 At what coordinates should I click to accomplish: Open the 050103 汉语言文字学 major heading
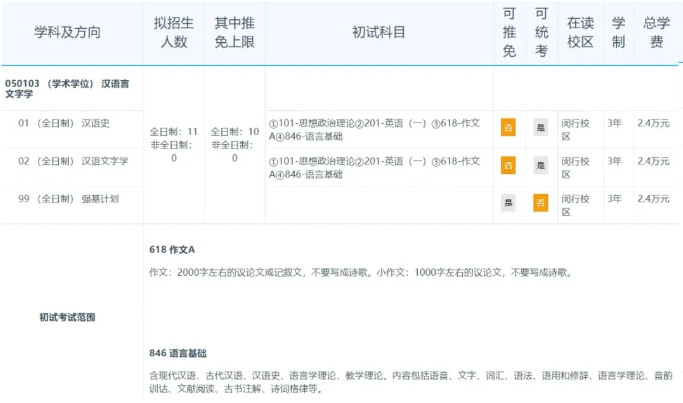[68, 89]
